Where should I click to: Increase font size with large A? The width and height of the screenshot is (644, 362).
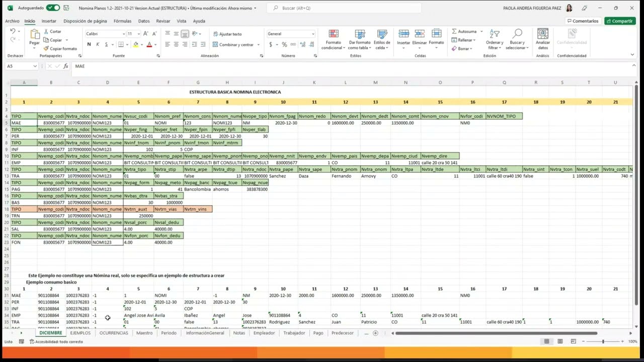145,34
